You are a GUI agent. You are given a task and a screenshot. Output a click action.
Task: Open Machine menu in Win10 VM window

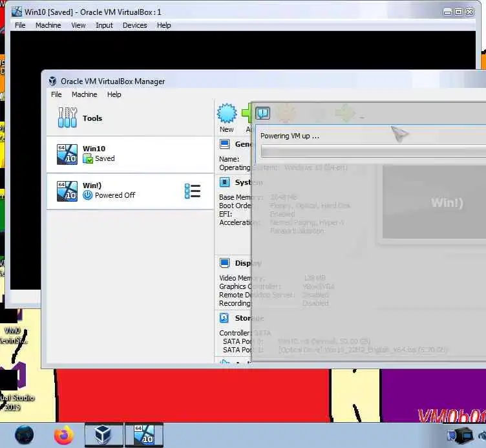(x=48, y=25)
